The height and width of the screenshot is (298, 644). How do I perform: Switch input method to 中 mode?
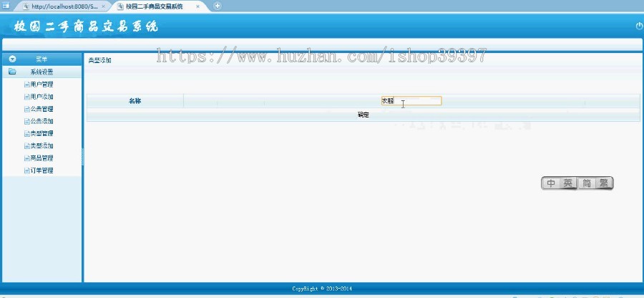tap(551, 183)
